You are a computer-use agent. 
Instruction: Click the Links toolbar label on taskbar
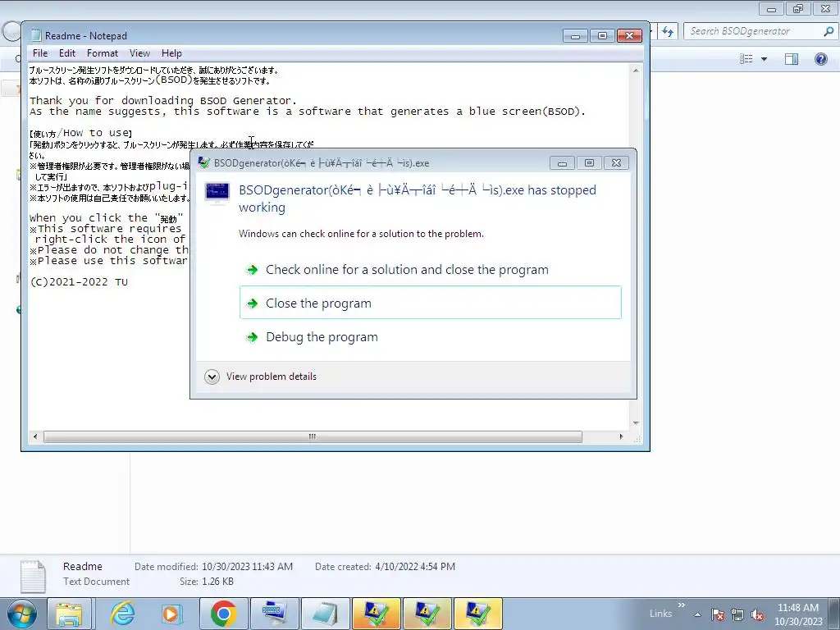point(660,614)
